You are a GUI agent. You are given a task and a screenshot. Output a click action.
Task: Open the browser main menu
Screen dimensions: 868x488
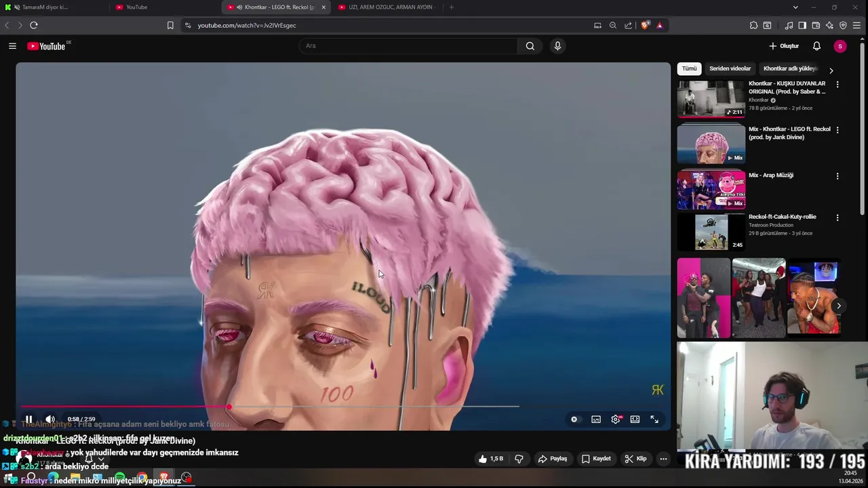click(x=857, y=25)
